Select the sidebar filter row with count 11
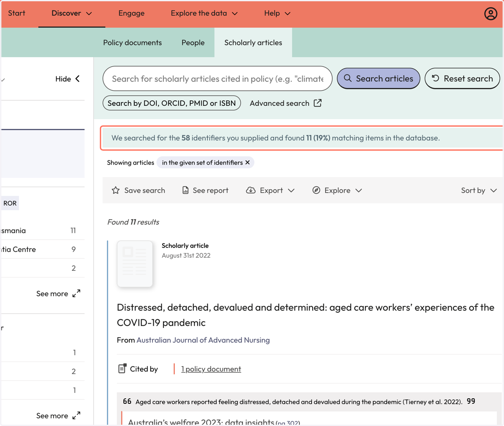The height and width of the screenshot is (426, 504). coord(42,230)
